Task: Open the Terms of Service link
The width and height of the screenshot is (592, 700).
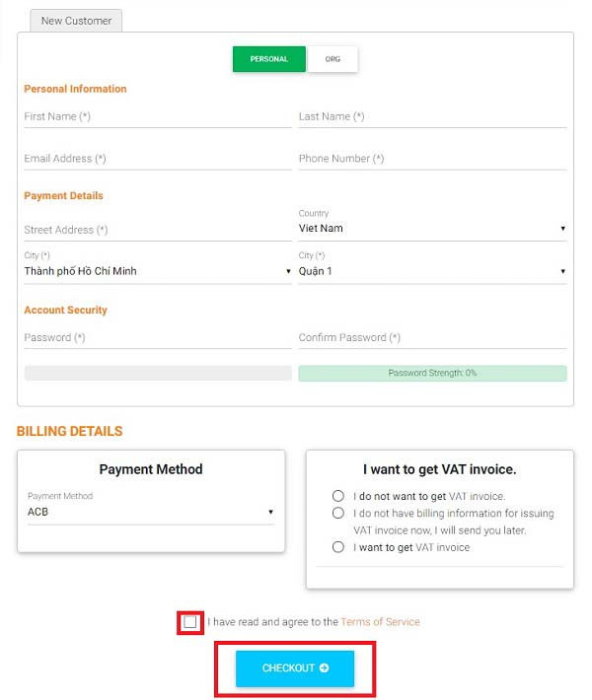Action: click(x=380, y=622)
